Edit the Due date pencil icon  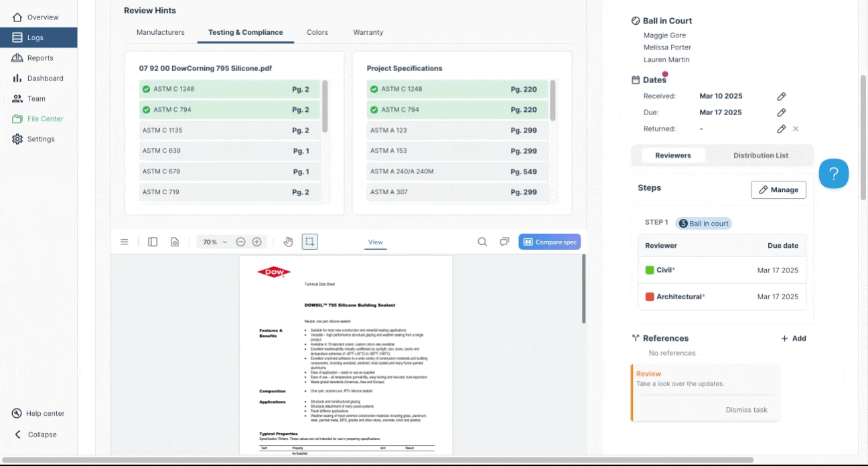pos(781,112)
